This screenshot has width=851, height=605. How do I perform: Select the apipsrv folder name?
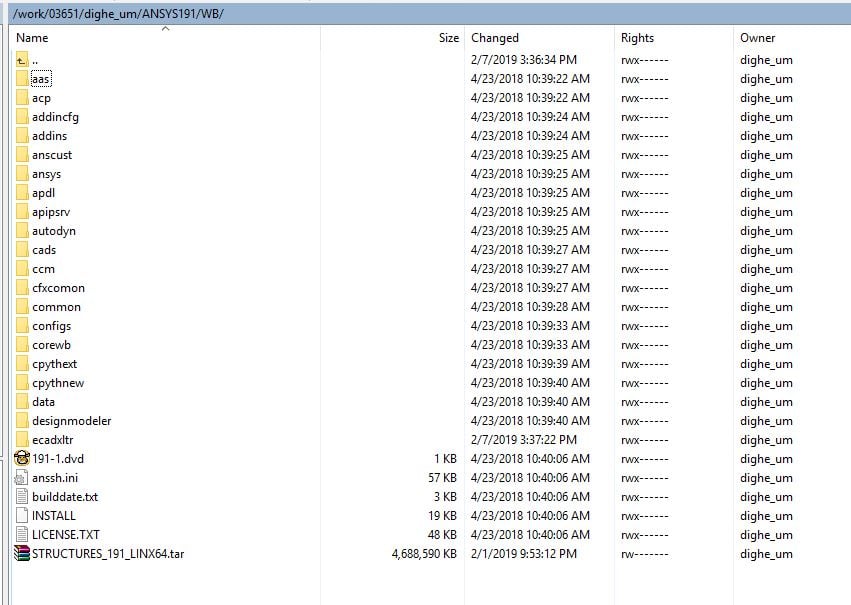(x=51, y=212)
